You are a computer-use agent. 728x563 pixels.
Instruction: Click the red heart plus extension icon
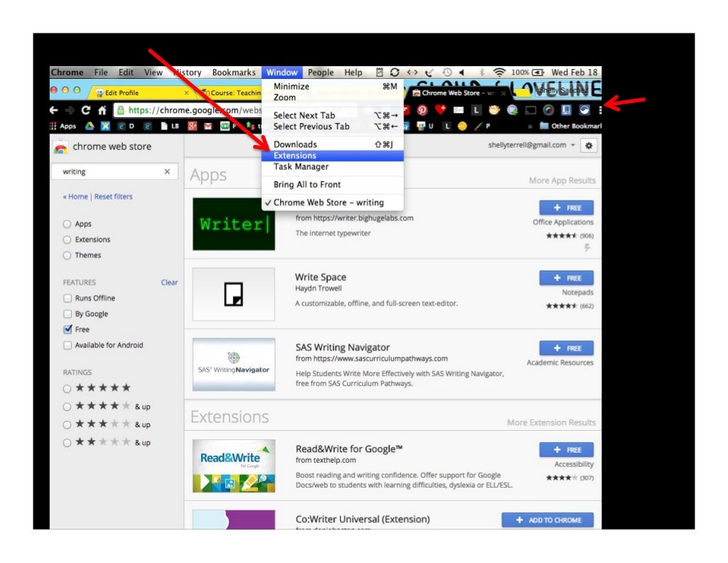[440, 109]
